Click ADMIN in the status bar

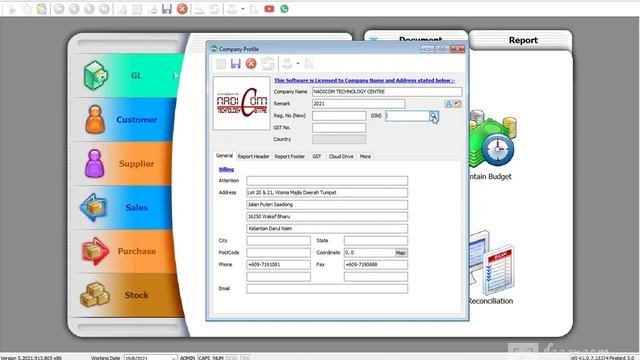(187, 358)
